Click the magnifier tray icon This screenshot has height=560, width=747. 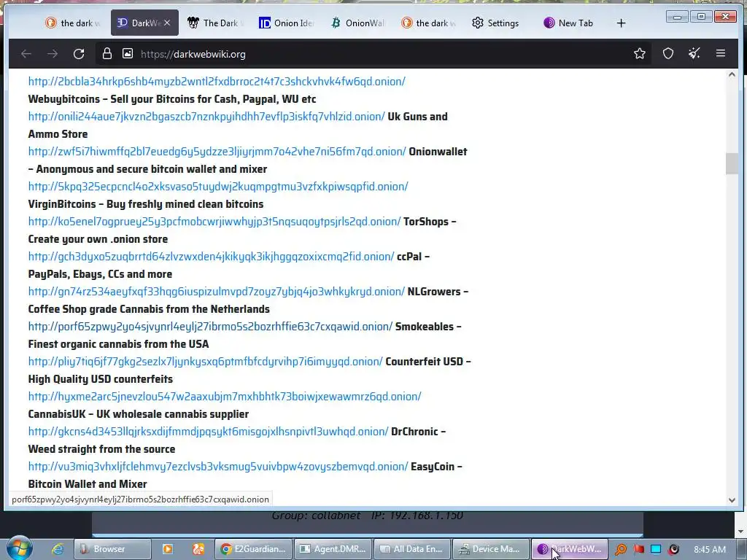coord(620,549)
